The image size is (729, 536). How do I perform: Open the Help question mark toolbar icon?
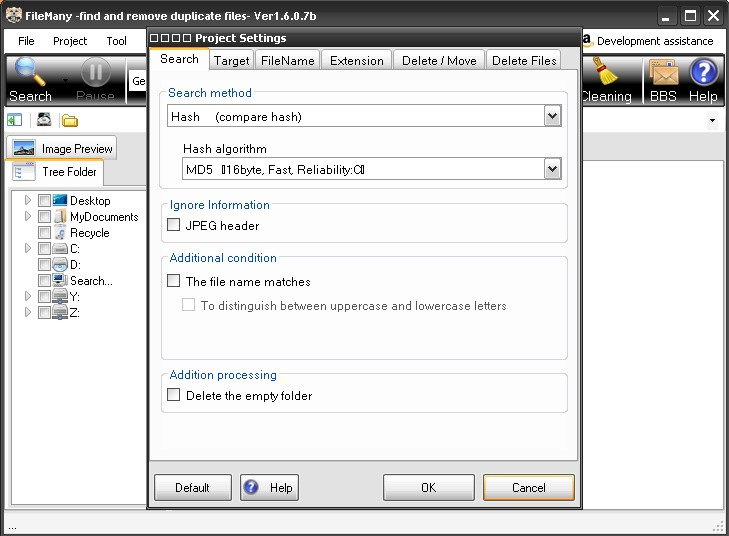tap(703, 72)
